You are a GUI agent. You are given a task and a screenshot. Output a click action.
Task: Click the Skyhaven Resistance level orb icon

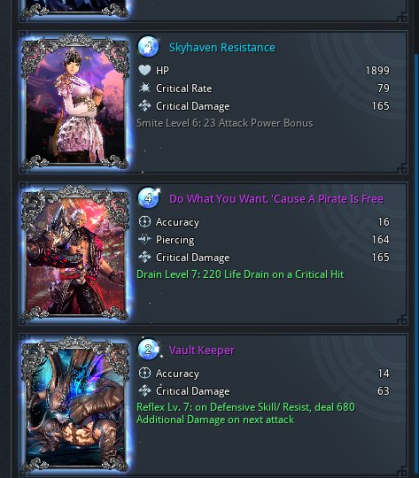(x=148, y=47)
